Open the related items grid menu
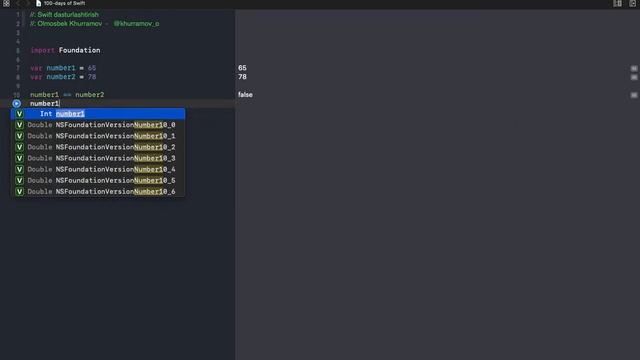 (x=7, y=3)
